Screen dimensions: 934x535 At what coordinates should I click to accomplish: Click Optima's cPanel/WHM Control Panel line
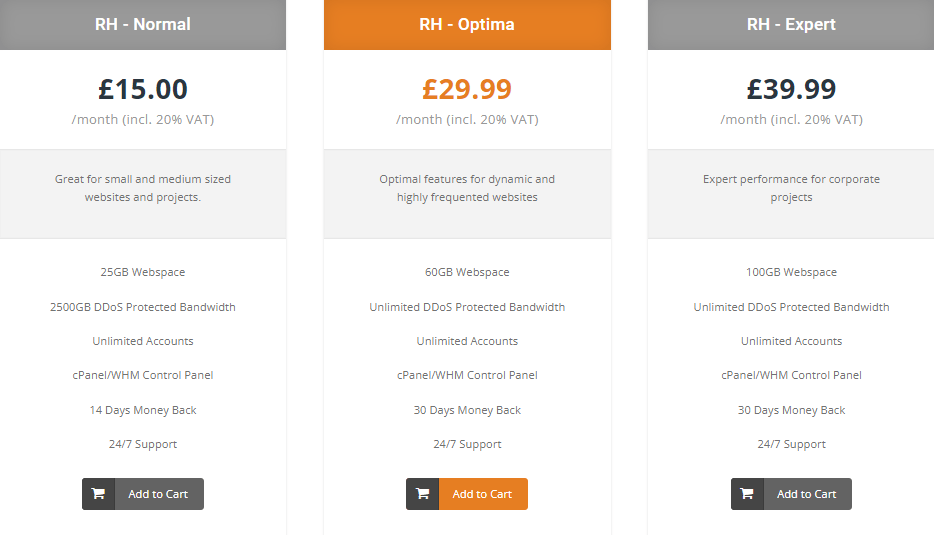467,375
